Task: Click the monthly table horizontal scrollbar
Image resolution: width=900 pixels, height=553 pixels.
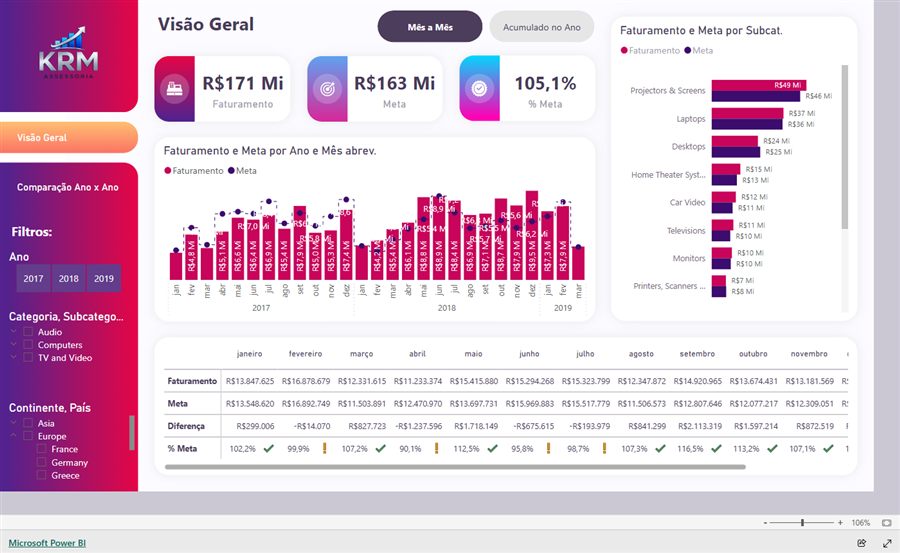Action: tap(455, 467)
